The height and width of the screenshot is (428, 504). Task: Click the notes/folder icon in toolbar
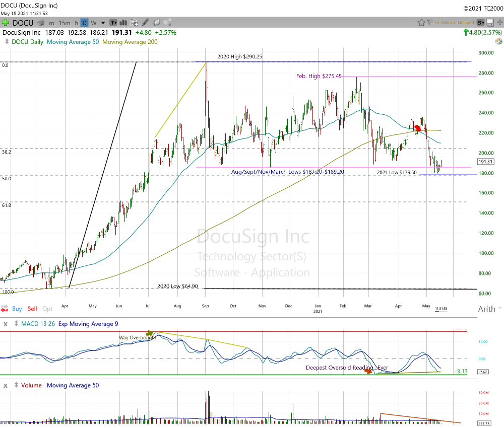click(x=157, y=23)
